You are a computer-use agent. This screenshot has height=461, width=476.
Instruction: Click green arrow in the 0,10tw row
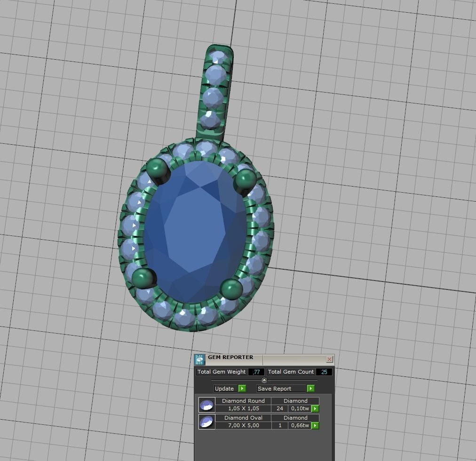coord(315,408)
